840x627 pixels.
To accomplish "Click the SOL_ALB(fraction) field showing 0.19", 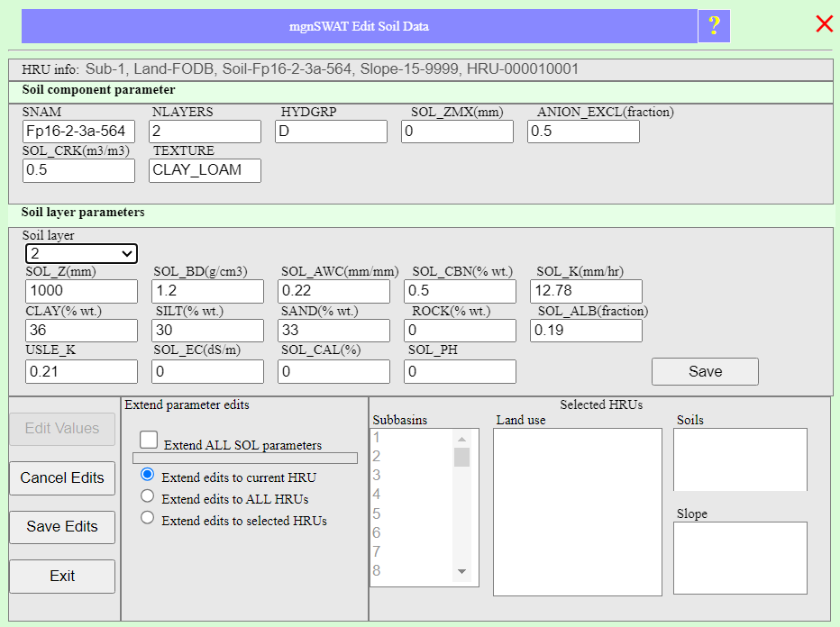I will pos(586,331).
